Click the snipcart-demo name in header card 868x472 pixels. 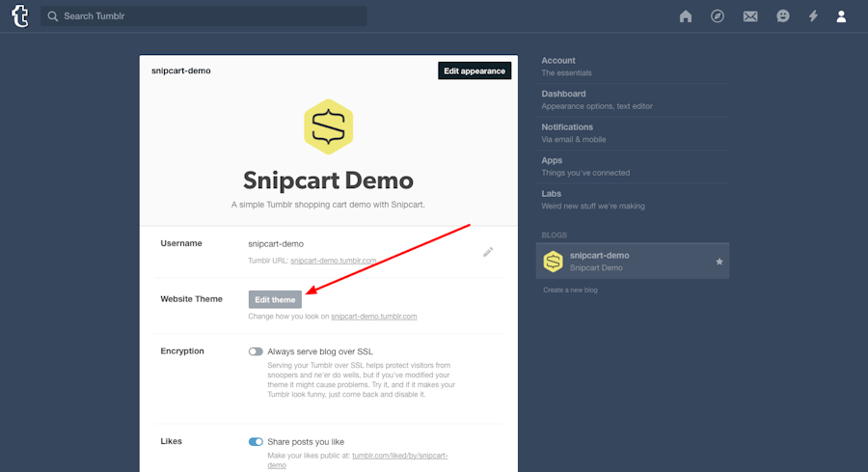181,70
